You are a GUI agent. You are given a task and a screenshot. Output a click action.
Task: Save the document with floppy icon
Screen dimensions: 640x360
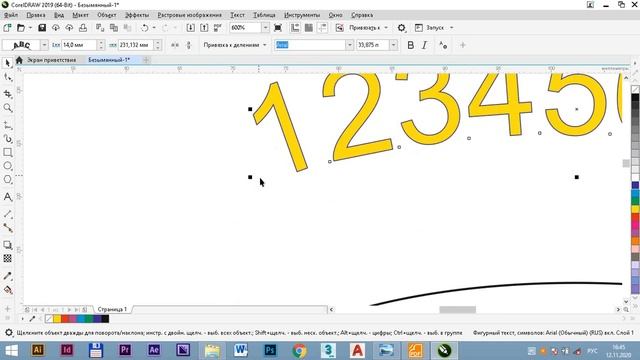point(42,28)
